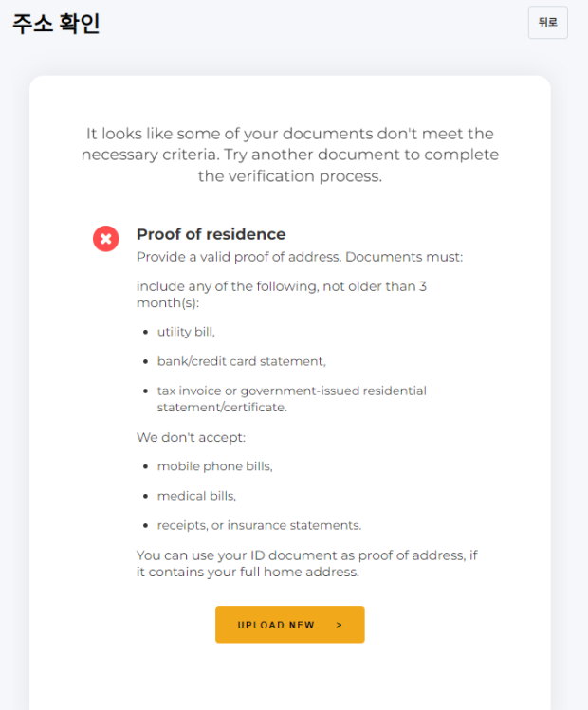588x710 pixels.
Task: Click bullet before utility bill
Action: [145, 333]
